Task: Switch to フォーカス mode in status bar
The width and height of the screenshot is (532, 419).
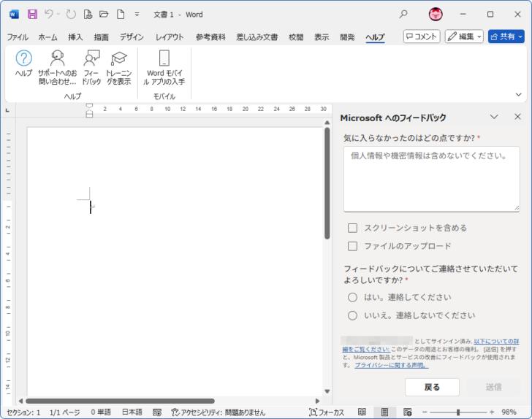Action: point(327,412)
